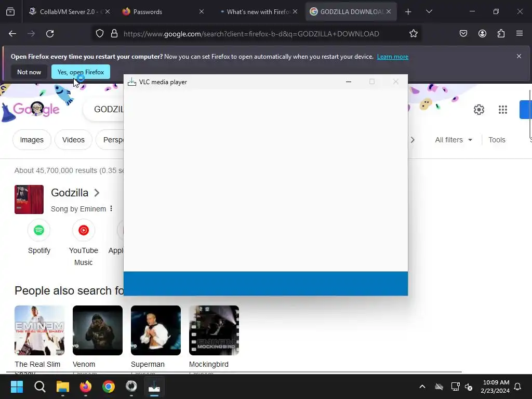Open The Real Slim Shady thumbnail

coord(39,330)
